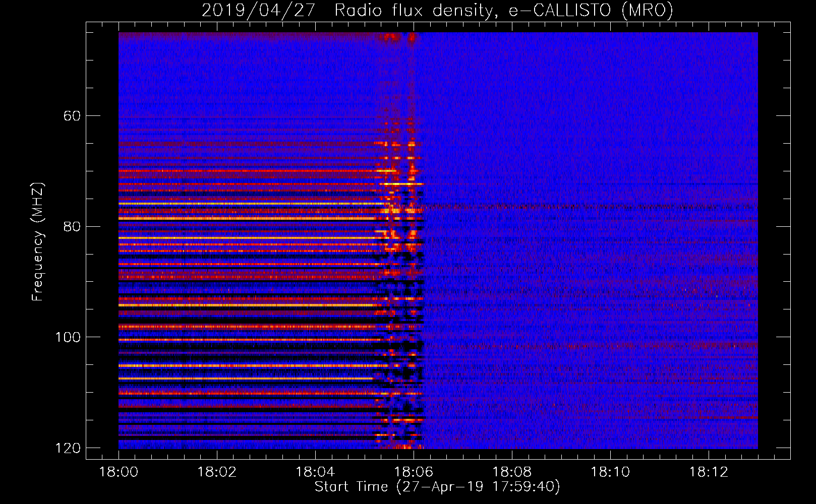Screen dimensions: 816x504
Task: Click the 100 frequency tick label
Action: coord(68,337)
